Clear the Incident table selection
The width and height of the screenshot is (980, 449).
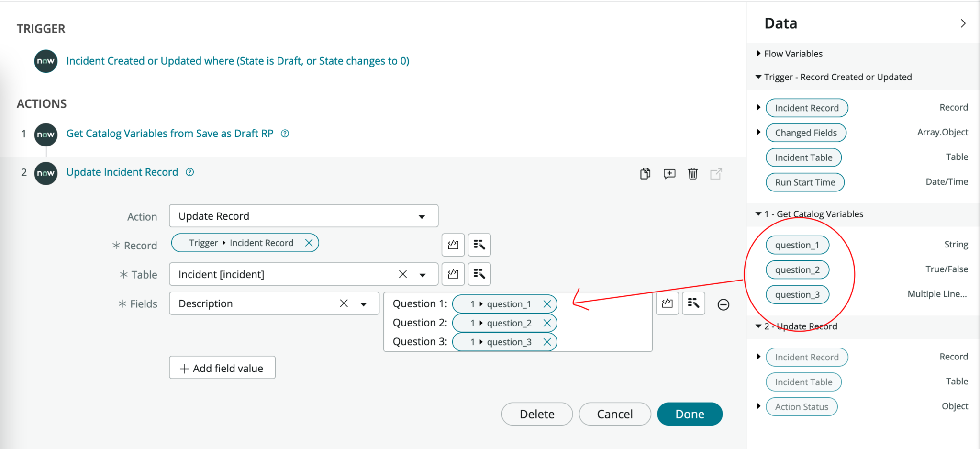(x=402, y=274)
